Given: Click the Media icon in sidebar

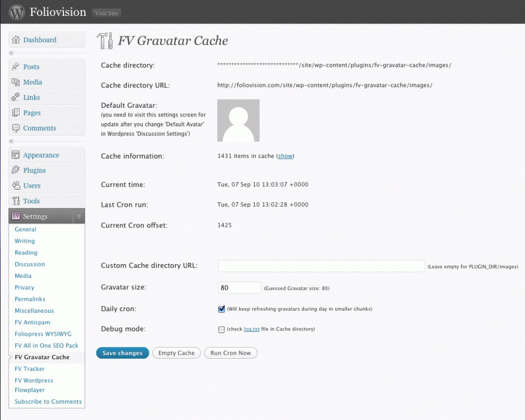Looking at the screenshot, I should (x=15, y=82).
